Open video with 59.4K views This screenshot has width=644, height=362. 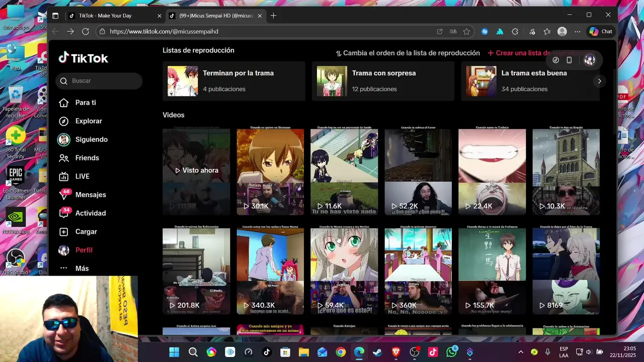click(344, 270)
